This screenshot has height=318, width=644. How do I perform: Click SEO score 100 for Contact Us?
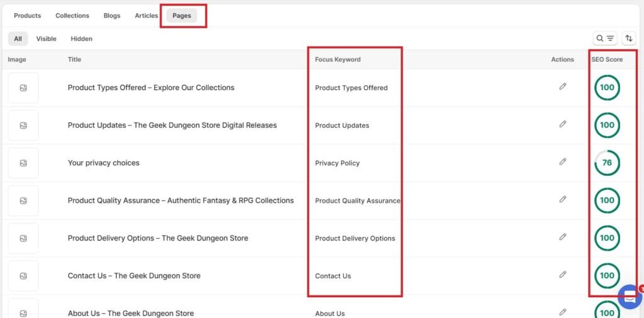[607, 276]
